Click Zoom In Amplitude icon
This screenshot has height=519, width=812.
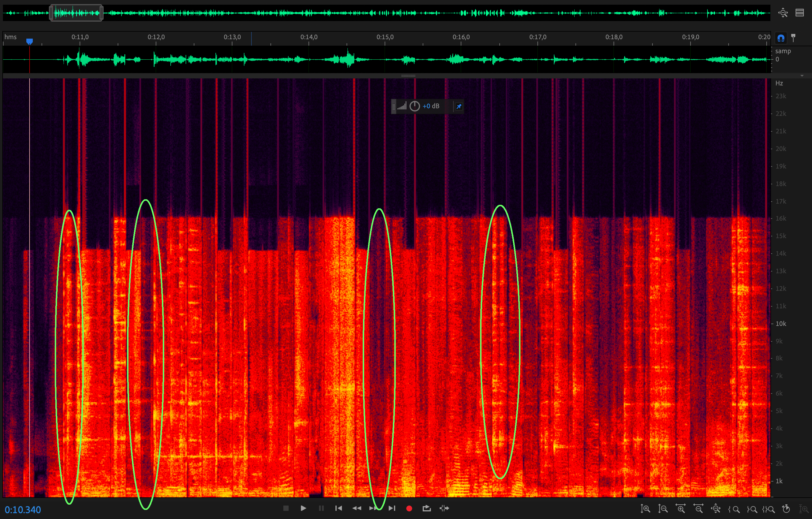(645, 508)
